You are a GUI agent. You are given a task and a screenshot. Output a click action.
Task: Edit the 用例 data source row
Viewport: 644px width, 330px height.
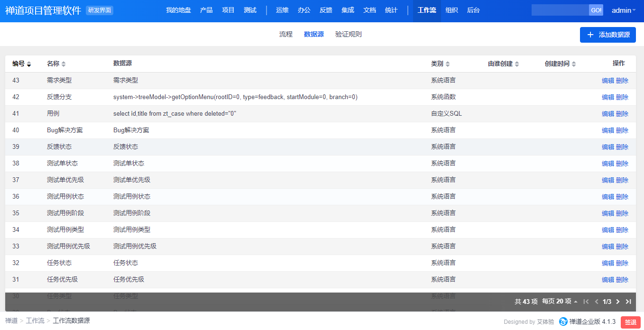click(x=607, y=114)
